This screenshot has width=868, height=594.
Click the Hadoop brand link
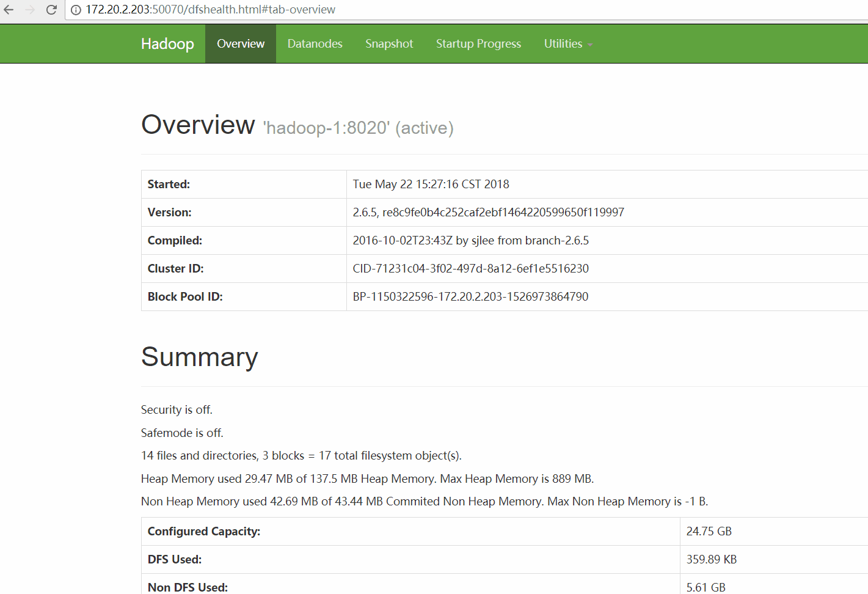pyautogui.click(x=167, y=44)
